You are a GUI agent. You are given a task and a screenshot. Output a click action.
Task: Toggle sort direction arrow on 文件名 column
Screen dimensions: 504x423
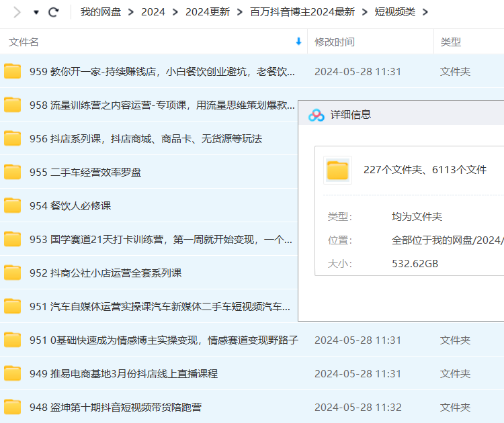click(x=298, y=42)
